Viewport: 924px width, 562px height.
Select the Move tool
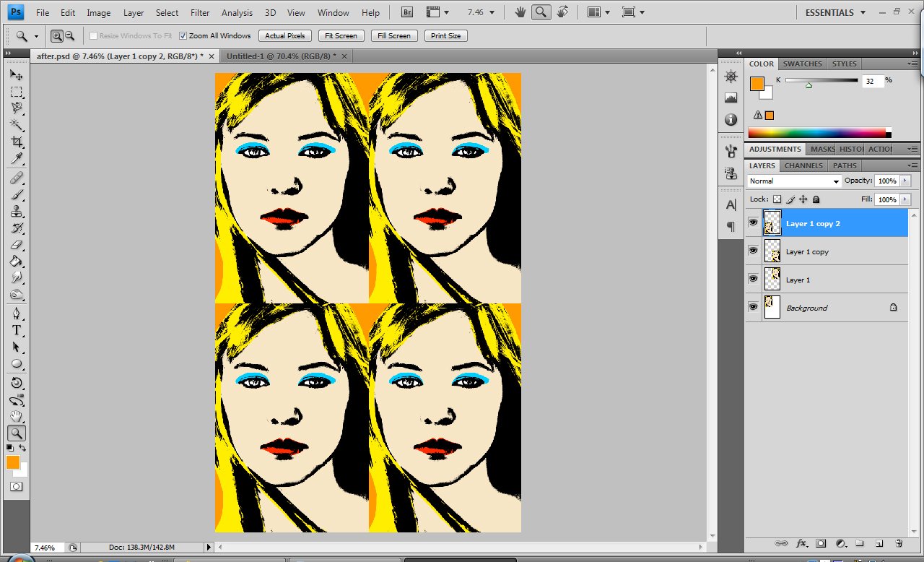16,75
